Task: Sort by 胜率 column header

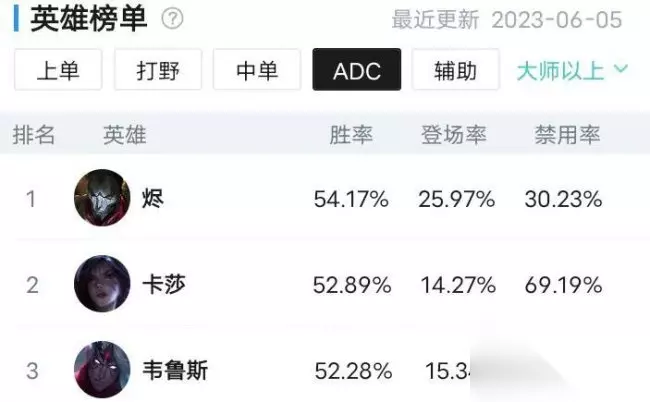Action: 350,136
